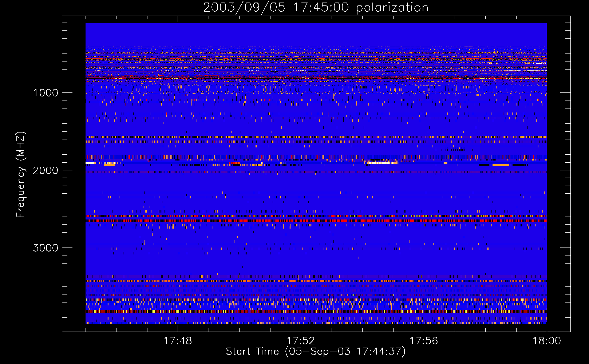
Task: Click the 1000 frequency tick label
Action: point(46,93)
